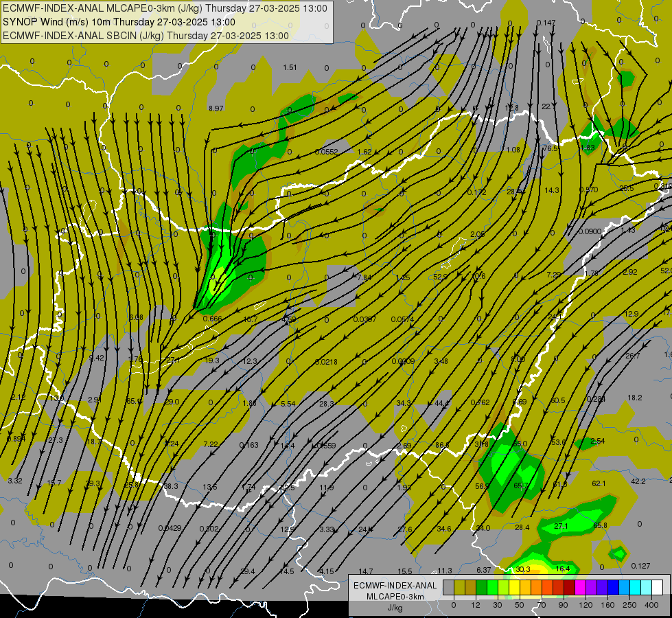
Task: Click the legend unit label J/kg
Action: coord(395,608)
